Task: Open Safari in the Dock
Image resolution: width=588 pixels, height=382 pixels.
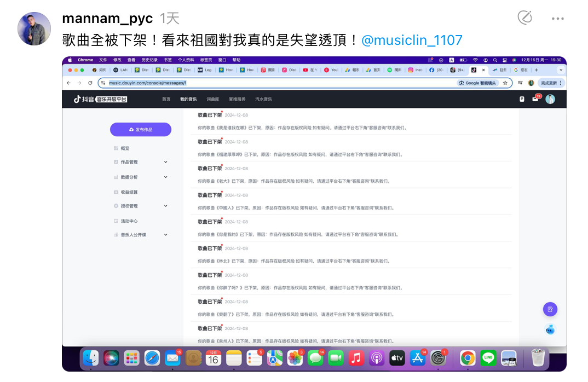Action: (152, 358)
